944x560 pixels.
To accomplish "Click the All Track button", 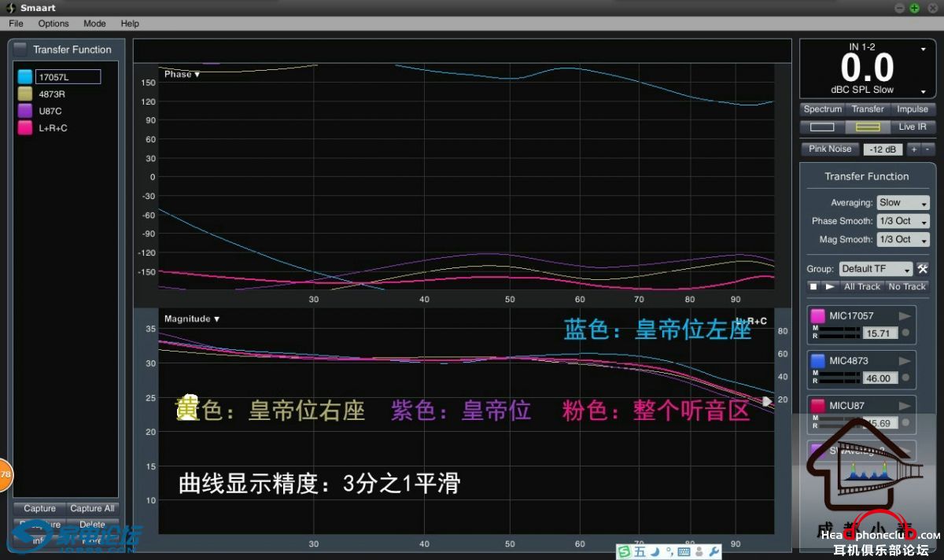I will 862,287.
